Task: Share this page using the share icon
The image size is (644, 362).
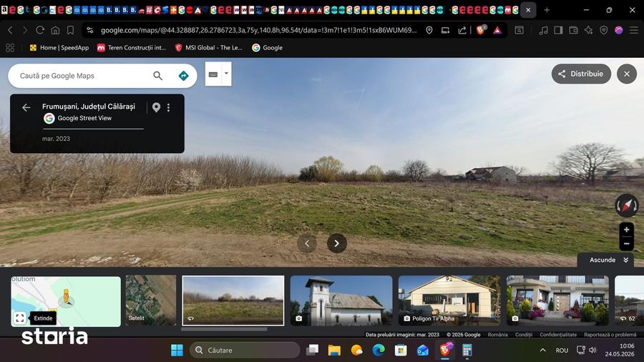Action: pyautogui.click(x=462, y=30)
